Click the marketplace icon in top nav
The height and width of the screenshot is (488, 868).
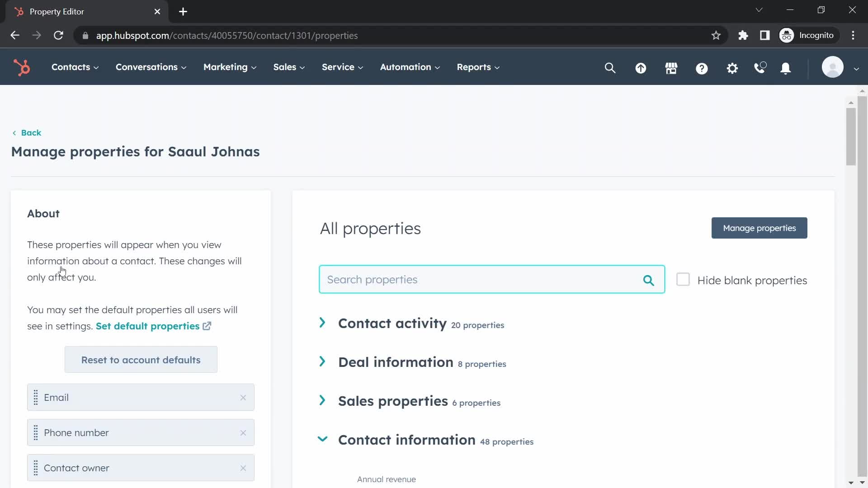[672, 67]
